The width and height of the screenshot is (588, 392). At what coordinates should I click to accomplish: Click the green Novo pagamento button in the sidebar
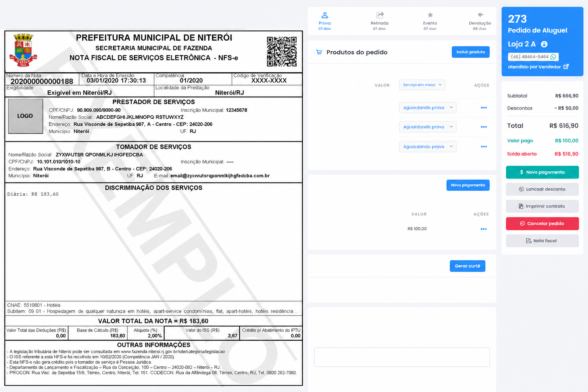[542, 172]
